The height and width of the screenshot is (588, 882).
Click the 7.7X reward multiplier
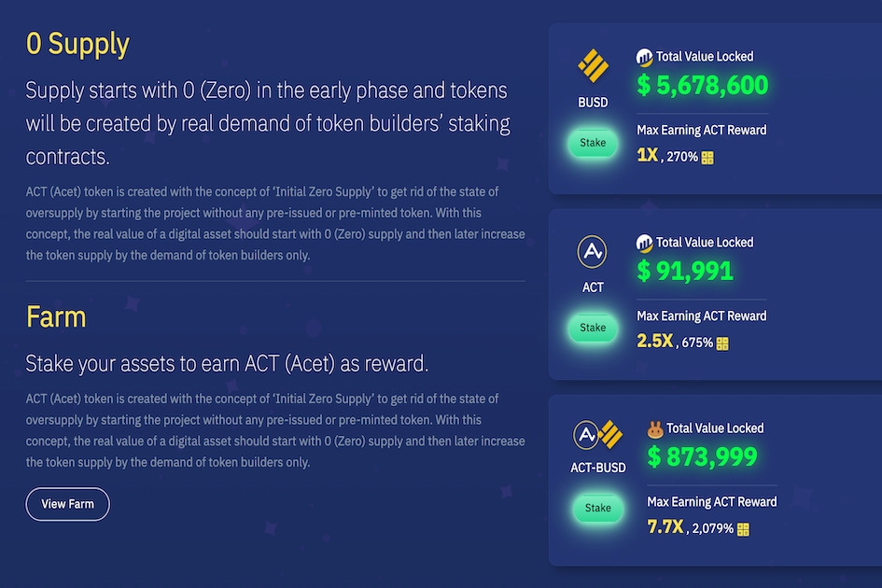point(665,526)
